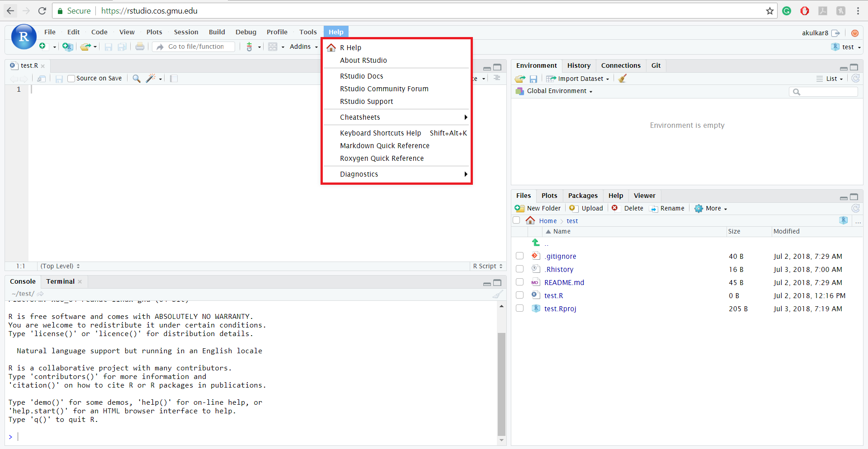
Task: Click the compile report notebook icon
Action: tap(174, 79)
